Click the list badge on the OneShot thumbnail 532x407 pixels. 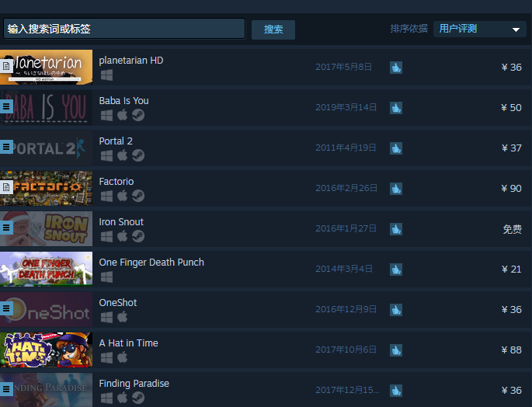tap(6, 308)
